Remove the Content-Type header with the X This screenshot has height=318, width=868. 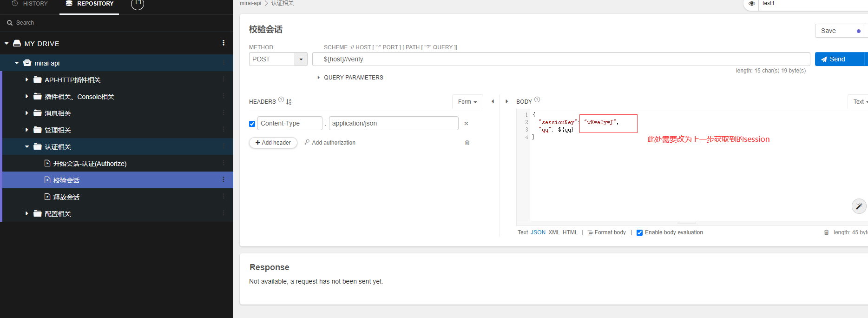click(466, 124)
